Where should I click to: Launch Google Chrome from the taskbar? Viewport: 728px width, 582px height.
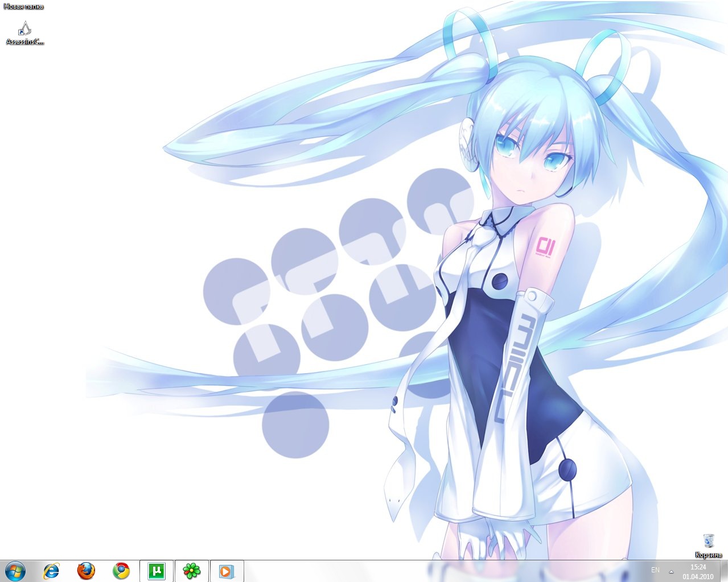tap(121, 571)
